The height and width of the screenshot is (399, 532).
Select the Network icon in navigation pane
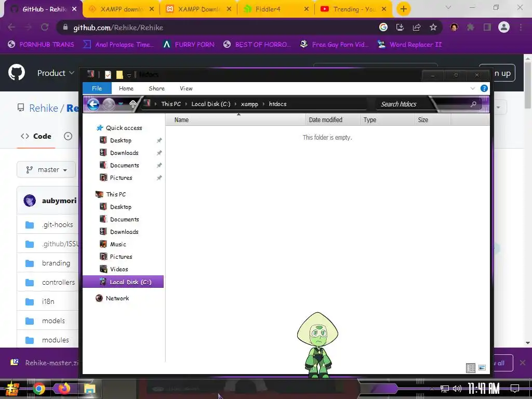pyautogui.click(x=99, y=298)
